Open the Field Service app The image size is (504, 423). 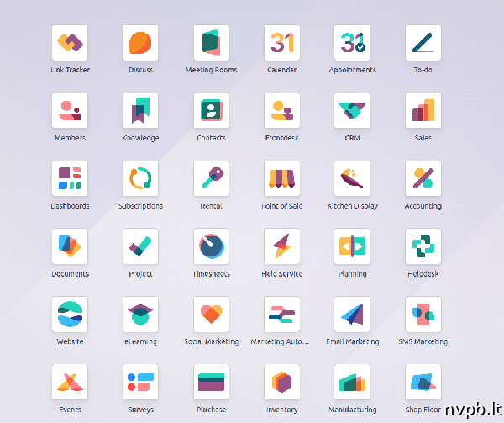pyautogui.click(x=282, y=246)
